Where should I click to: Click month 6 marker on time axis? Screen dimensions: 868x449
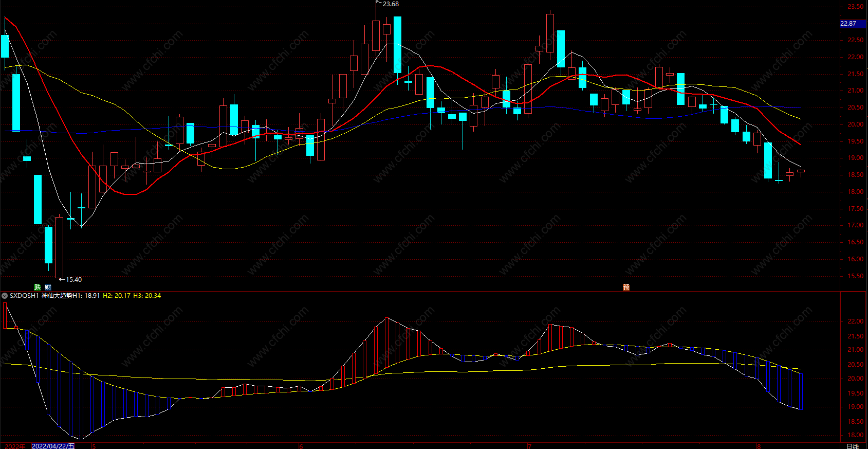coord(301,446)
